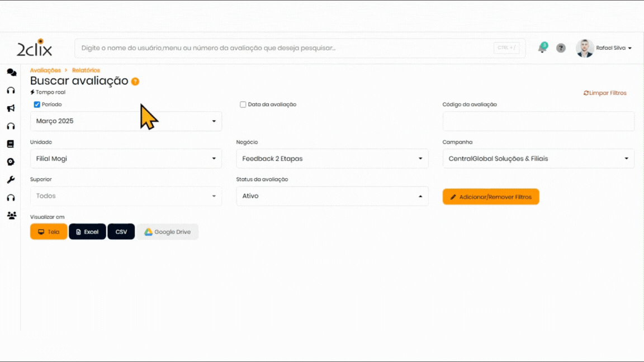
Task: Click orange help icon beside Buscar avaliação
Action: [135, 82]
